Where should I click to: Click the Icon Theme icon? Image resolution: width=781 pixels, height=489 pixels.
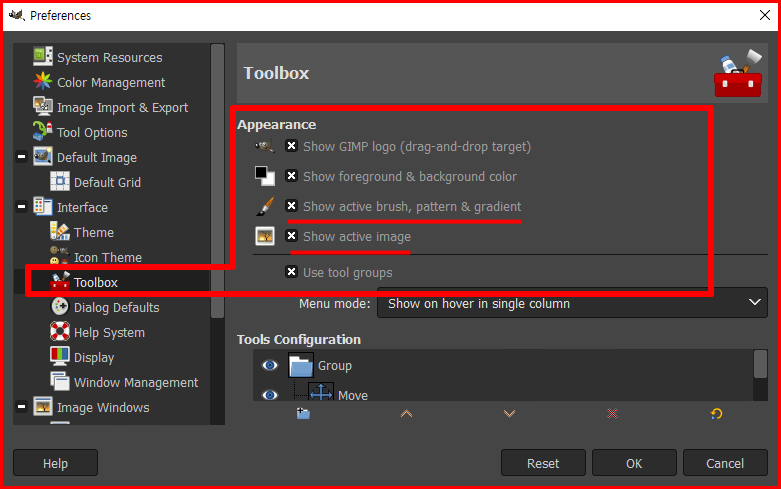(60, 256)
